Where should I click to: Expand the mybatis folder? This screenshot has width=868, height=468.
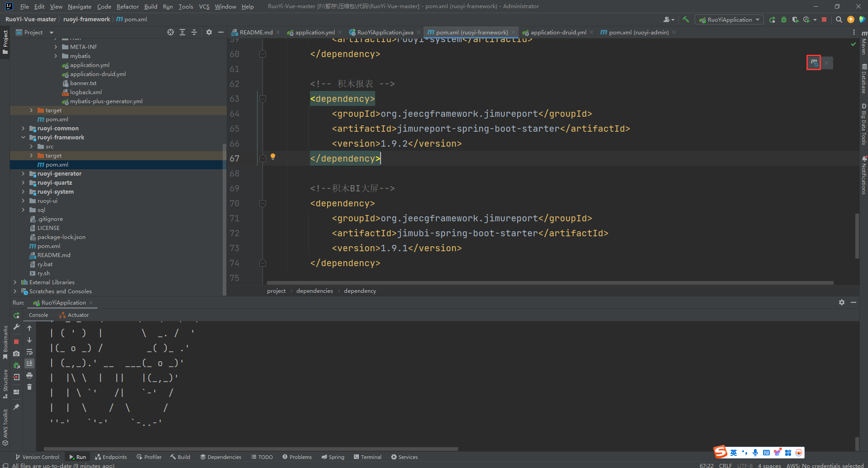(x=56, y=56)
